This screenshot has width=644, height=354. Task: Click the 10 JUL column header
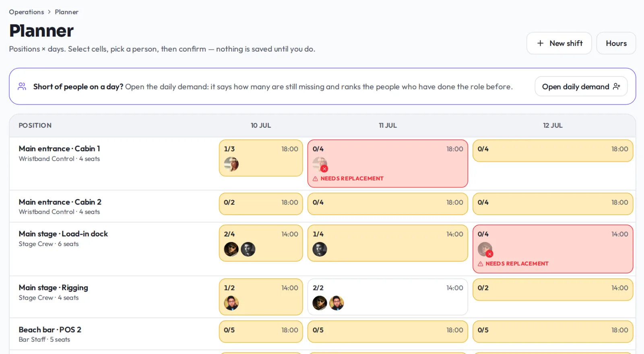[261, 125]
